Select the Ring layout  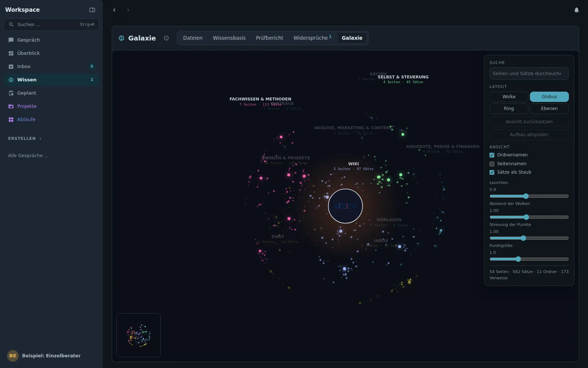click(509, 109)
